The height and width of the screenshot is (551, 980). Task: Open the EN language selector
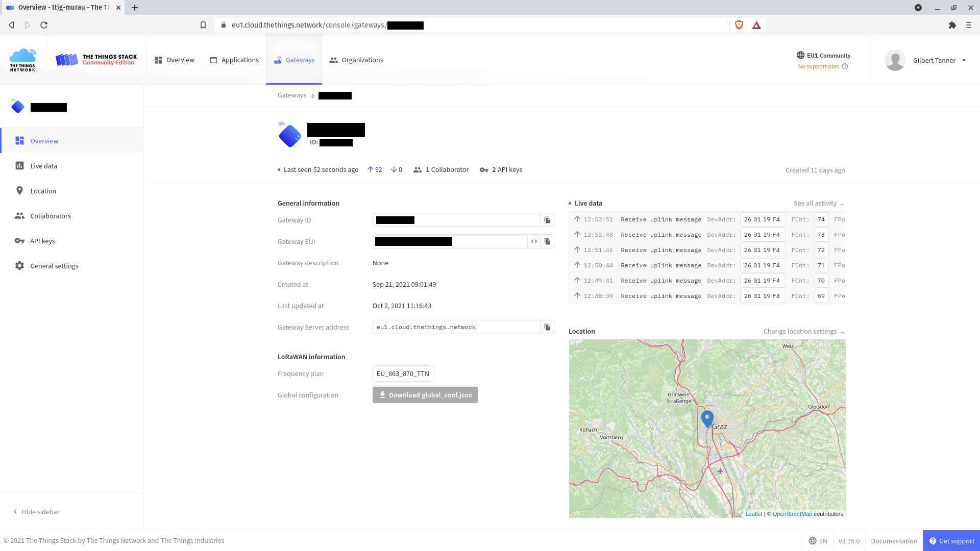point(818,541)
